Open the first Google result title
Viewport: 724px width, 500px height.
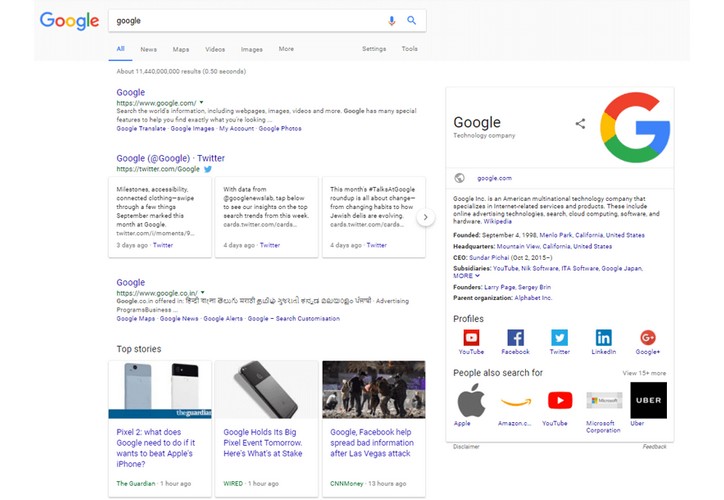tap(131, 92)
